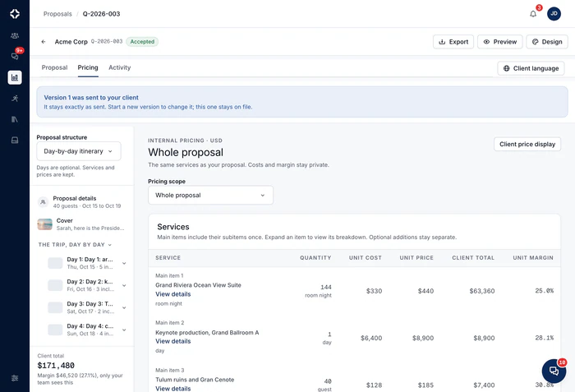The width and height of the screenshot is (575, 392).
Task: Switch to the Proposal tab
Action: point(54,67)
